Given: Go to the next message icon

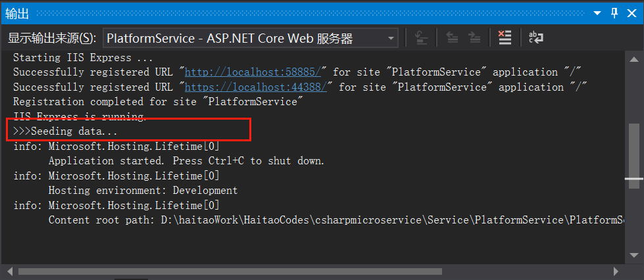Looking at the screenshot, I should (x=474, y=37).
